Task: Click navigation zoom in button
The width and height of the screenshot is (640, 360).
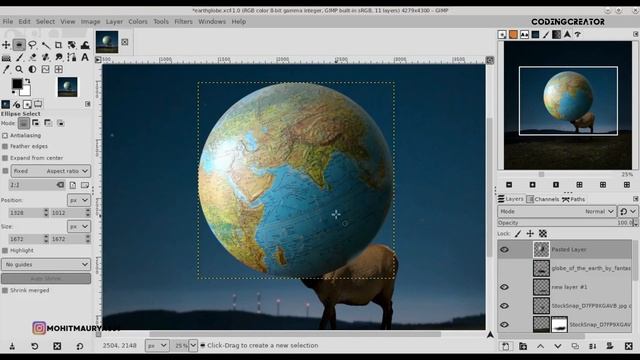Action: pyautogui.click(x=532, y=185)
